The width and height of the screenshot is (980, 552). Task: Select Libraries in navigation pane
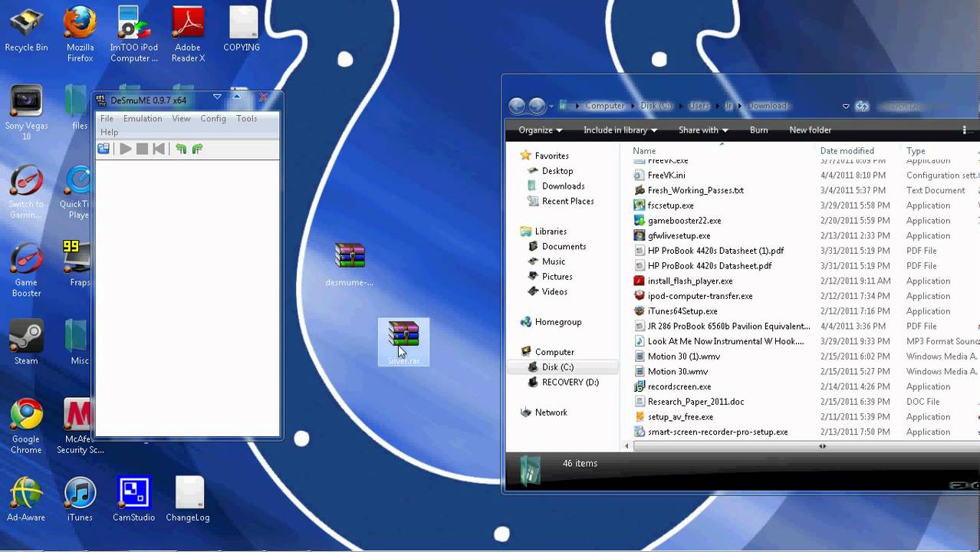coord(543,232)
